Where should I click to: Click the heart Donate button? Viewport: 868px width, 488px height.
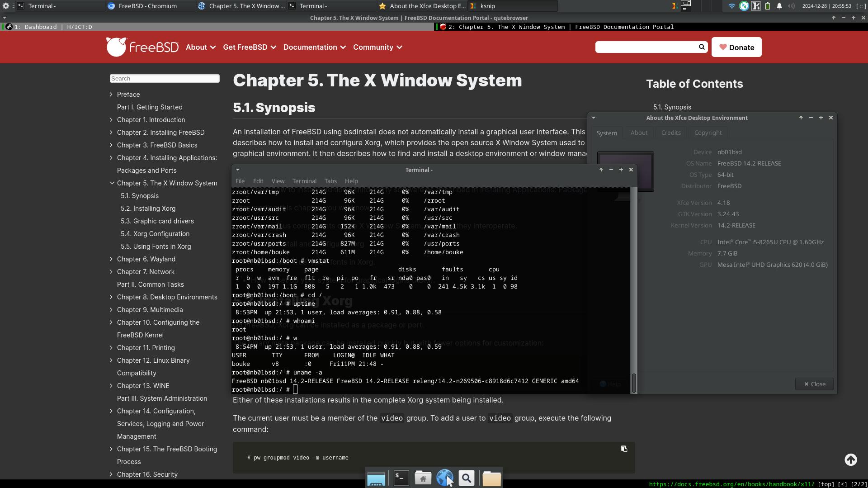(x=736, y=47)
